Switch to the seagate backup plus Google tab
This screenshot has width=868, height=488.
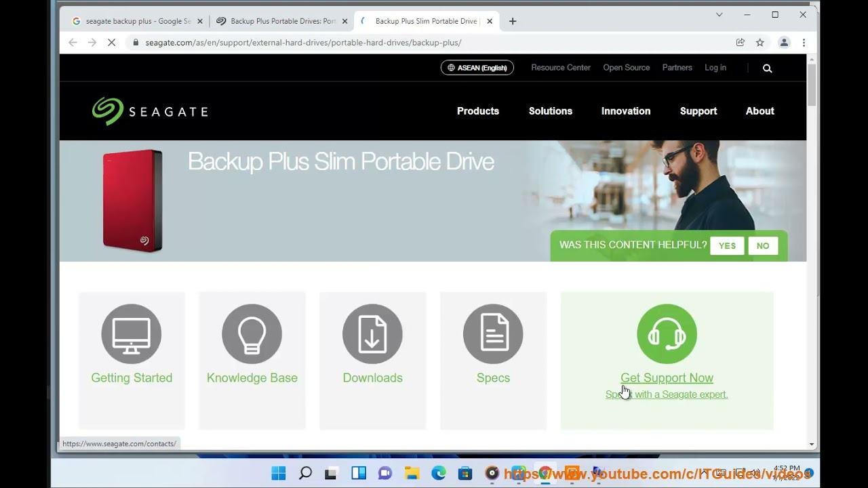(138, 21)
